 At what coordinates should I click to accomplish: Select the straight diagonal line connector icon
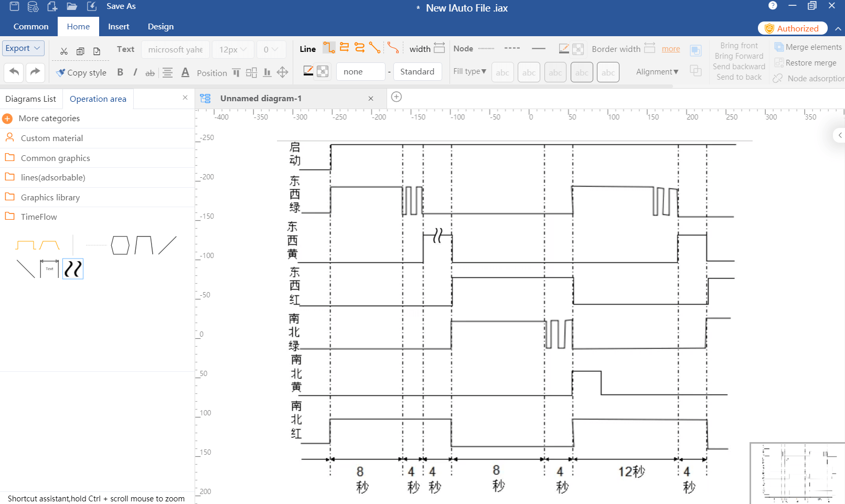[x=375, y=48]
